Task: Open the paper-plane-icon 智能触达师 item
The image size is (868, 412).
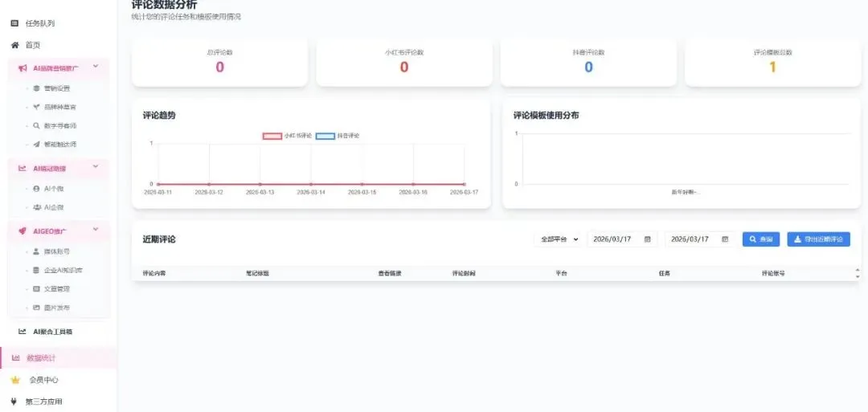Action: pyautogui.click(x=36, y=145)
